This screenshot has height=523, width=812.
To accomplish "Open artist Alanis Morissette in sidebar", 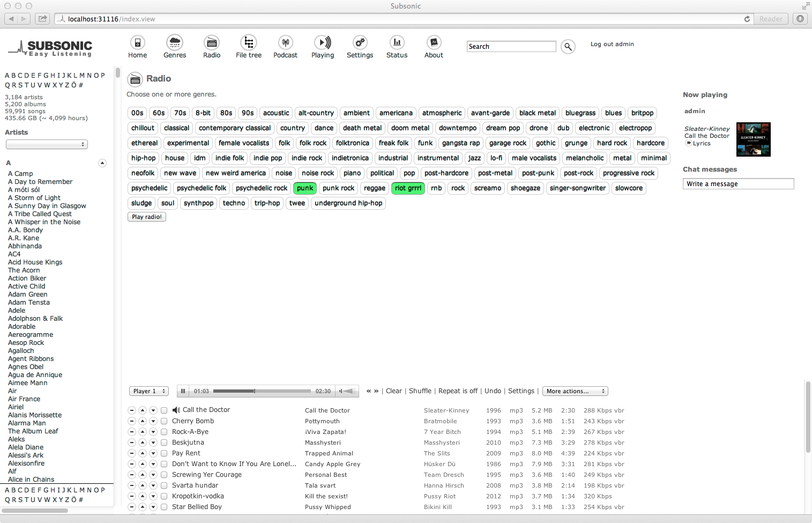I will pos(35,415).
